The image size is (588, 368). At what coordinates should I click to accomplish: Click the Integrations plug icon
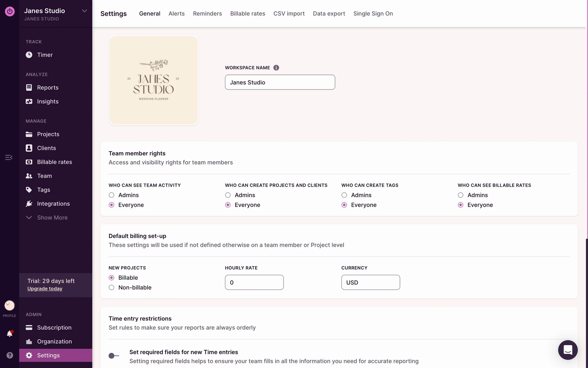29,204
